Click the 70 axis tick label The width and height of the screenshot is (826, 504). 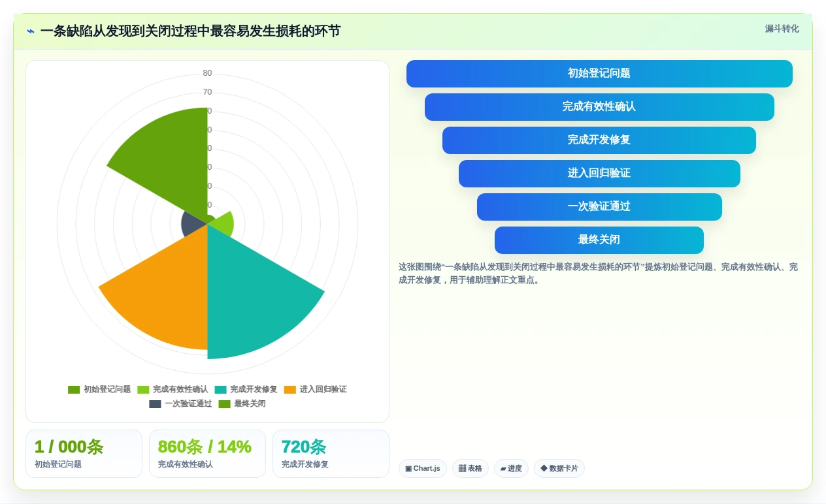207,92
